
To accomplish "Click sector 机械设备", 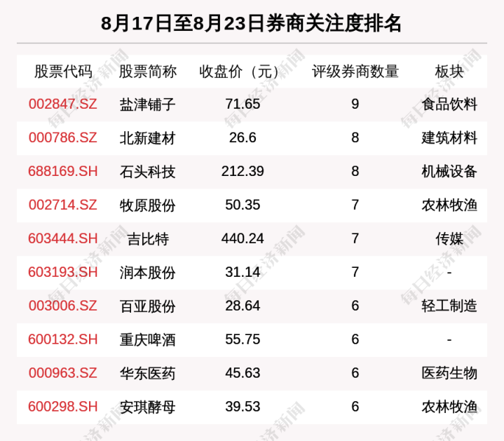I will [x=449, y=172].
